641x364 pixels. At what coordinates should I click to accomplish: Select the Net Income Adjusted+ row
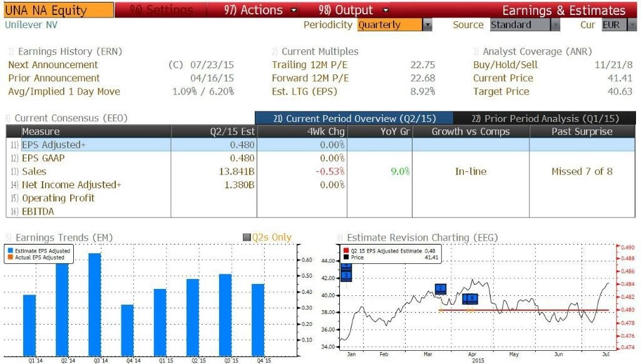tap(320, 185)
